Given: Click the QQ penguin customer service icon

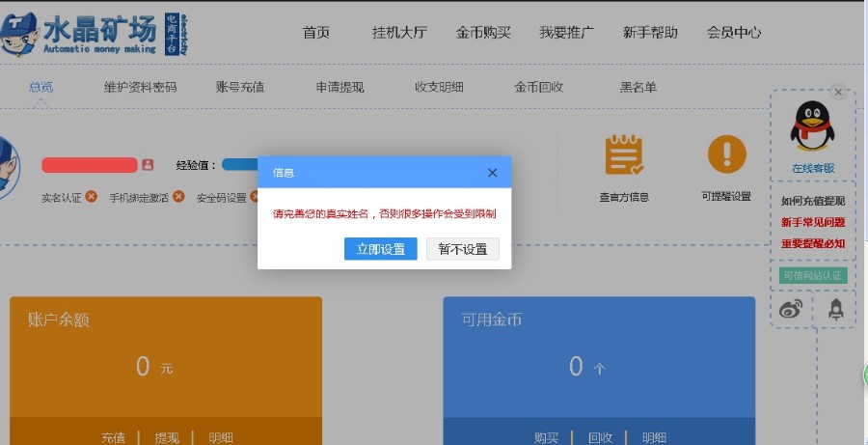Looking at the screenshot, I should pyautogui.click(x=812, y=126).
